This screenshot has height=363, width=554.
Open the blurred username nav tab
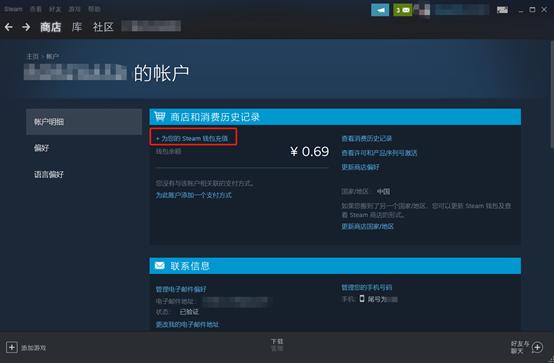151,26
